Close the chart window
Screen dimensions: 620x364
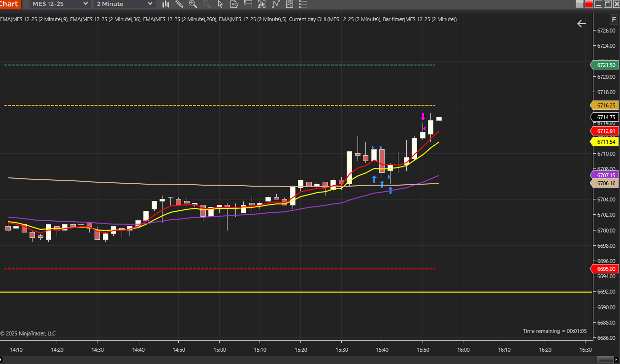(617, 4)
